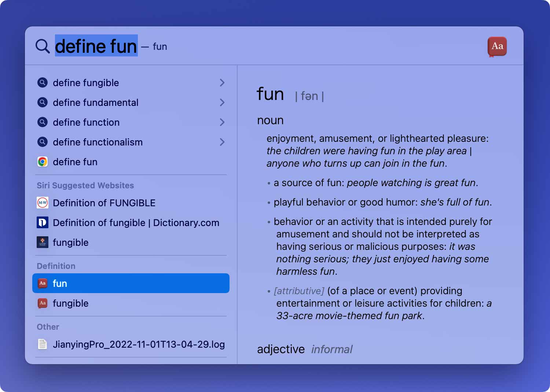Expand the define functionalism suggestion chevron
This screenshot has height=392, width=550.
click(222, 142)
